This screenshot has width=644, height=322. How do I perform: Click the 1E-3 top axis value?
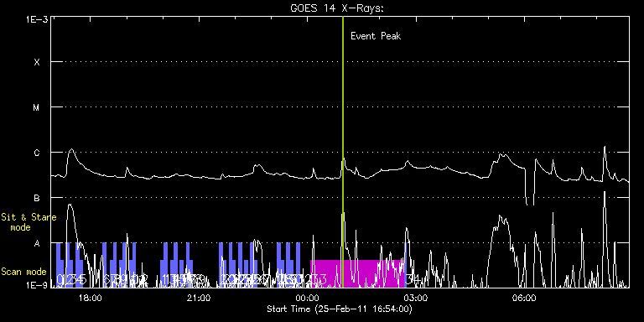pyautogui.click(x=37, y=19)
